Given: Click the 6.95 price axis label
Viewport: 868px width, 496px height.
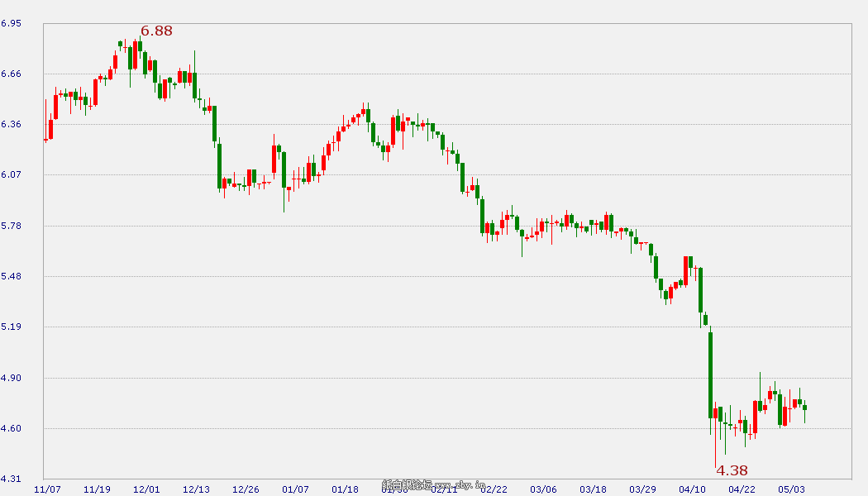Looking at the screenshot, I should click(x=11, y=24).
